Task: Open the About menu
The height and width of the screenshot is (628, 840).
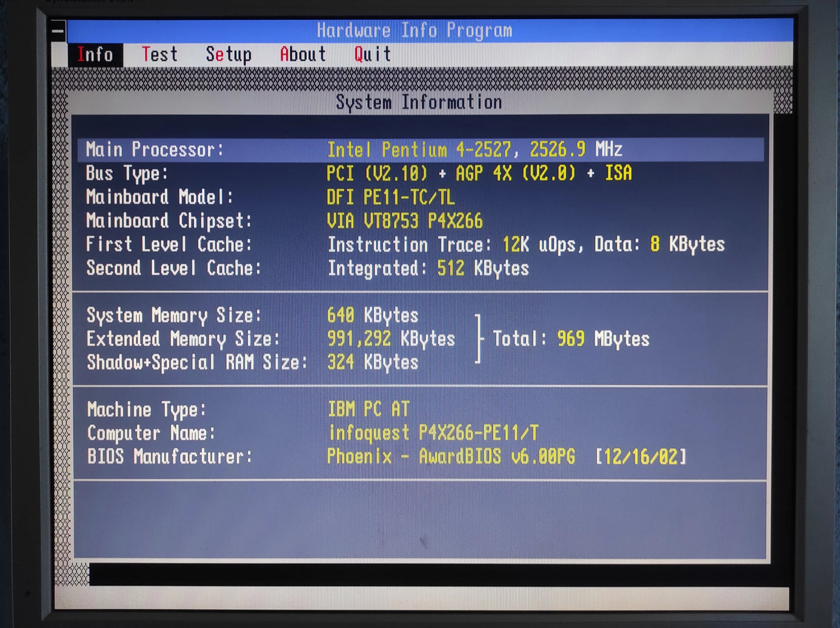Action: [x=303, y=55]
